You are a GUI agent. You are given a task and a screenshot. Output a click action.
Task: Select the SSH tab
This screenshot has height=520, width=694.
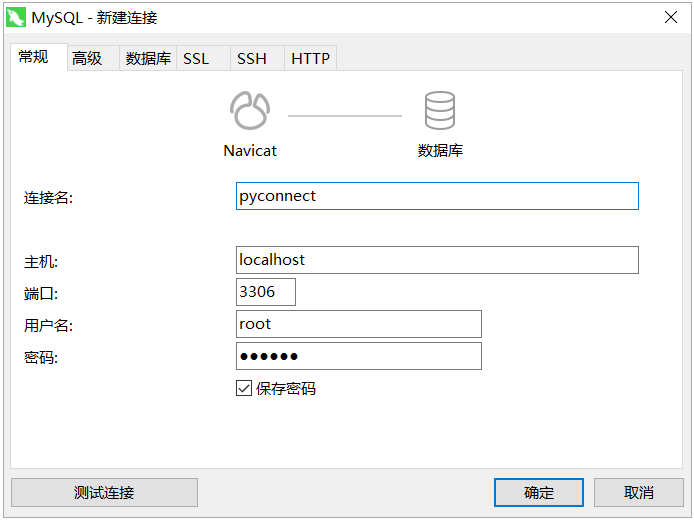(257, 58)
